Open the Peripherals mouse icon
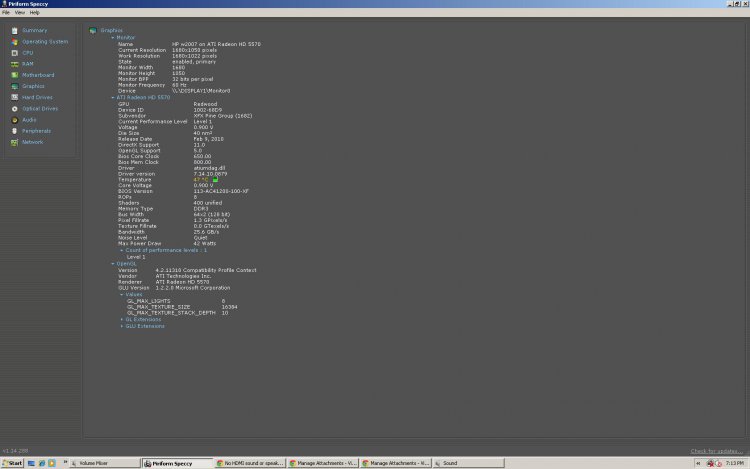The image size is (750, 469). point(14,131)
